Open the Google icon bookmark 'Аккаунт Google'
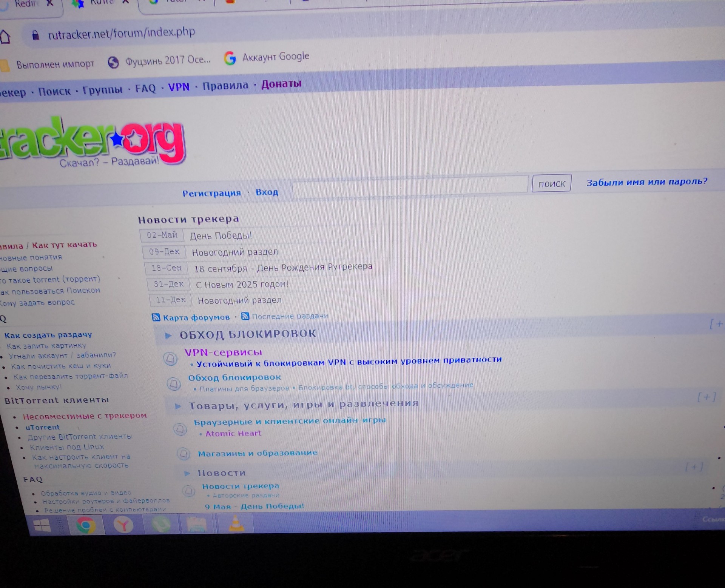The width and height of the screenshot is (725, 588). click(x=267, y=57)
